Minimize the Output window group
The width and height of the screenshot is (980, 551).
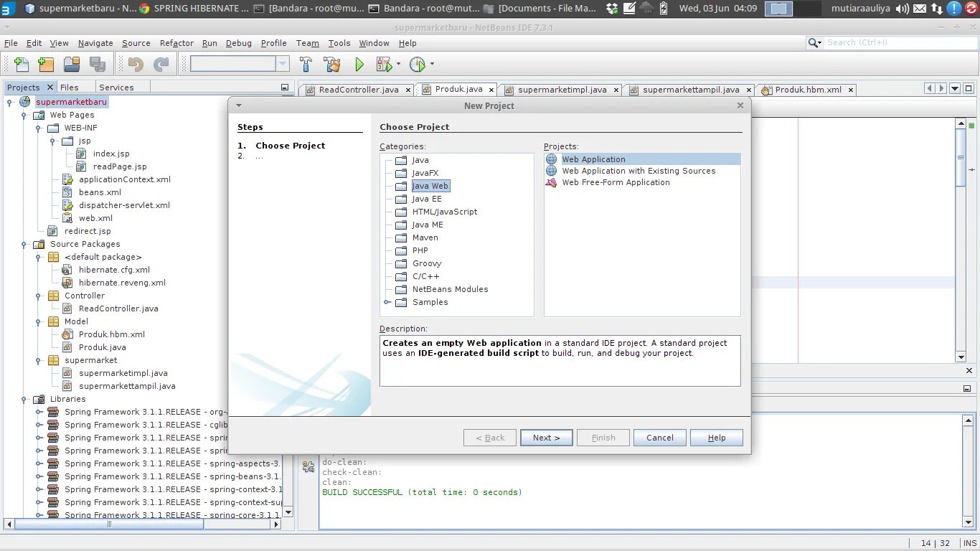click(966, 388)
